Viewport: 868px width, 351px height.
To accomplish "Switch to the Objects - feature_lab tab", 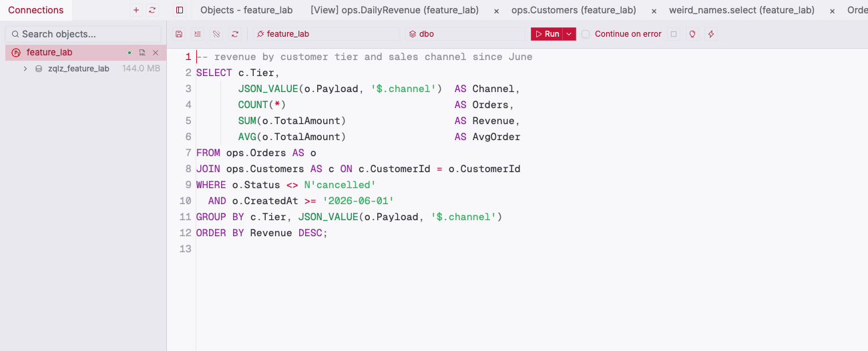I will 246,10.
